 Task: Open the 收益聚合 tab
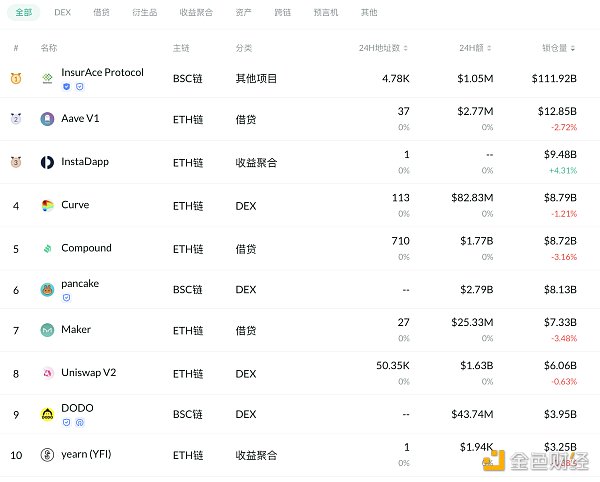coord(196,12)
